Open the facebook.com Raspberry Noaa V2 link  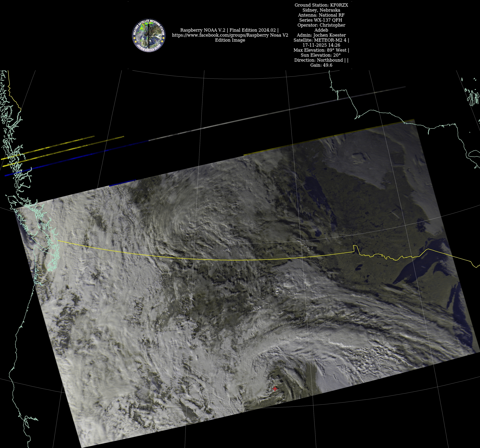pos(230,35)
